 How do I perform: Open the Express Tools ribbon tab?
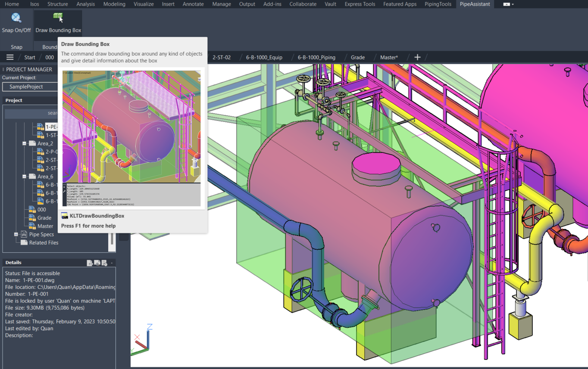click(x=361, y=4)
